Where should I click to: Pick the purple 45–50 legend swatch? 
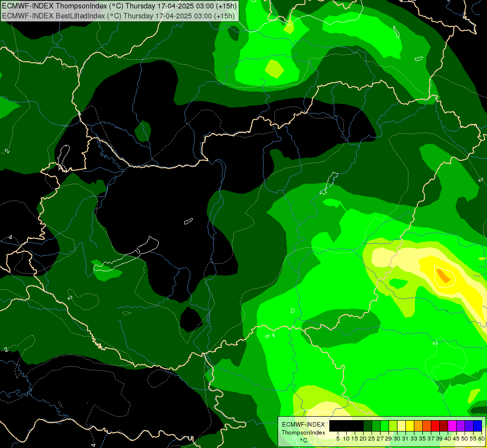(x=461, y=426)
